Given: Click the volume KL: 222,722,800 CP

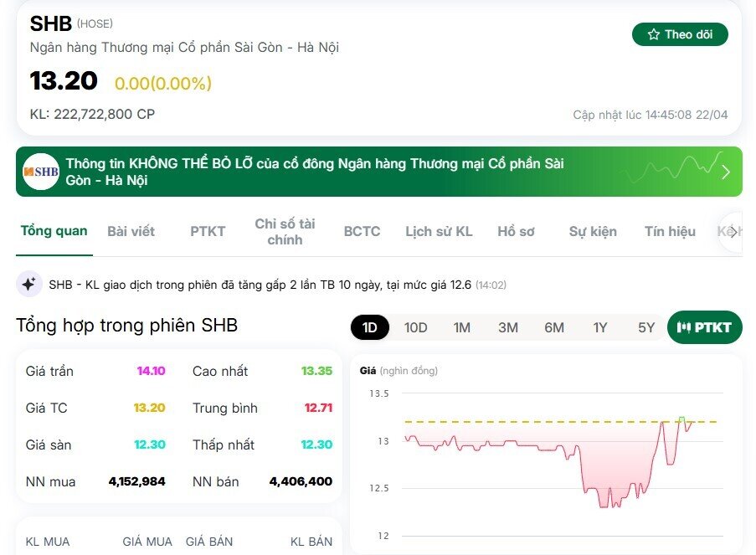Looking at the screenshot, I should point(92,115).
